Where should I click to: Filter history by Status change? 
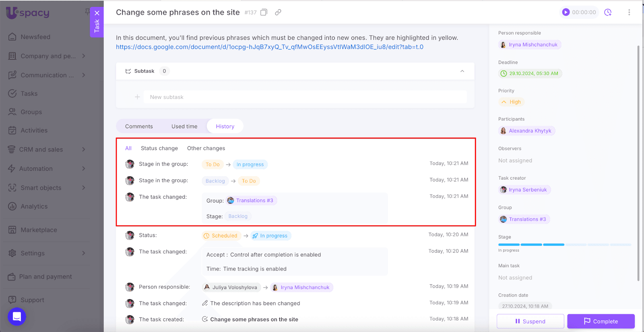[x=159, y=148]
